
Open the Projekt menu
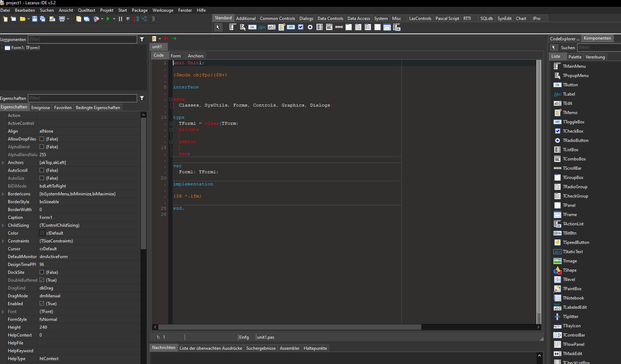pos(107,10)
